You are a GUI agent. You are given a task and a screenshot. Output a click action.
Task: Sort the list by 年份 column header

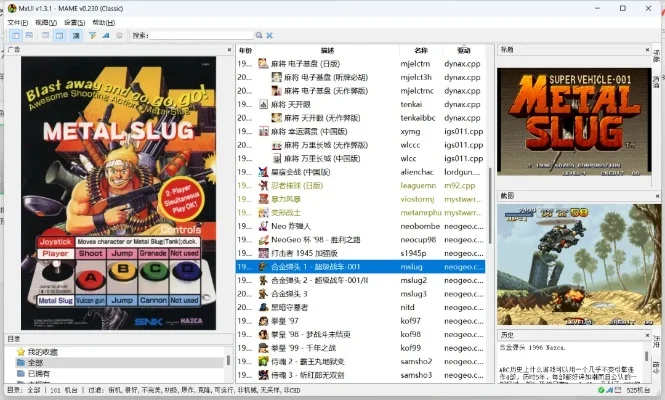[246, 50]
